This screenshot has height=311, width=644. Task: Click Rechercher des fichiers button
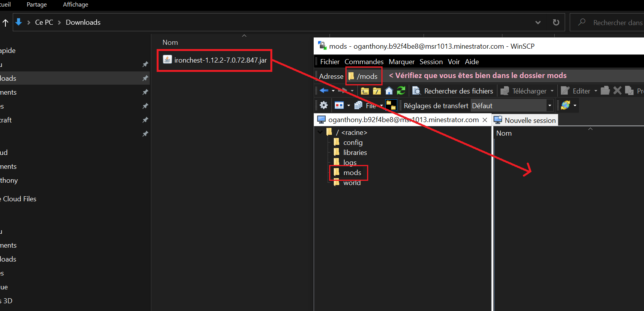pyautogui.click(x=453, y=91)
